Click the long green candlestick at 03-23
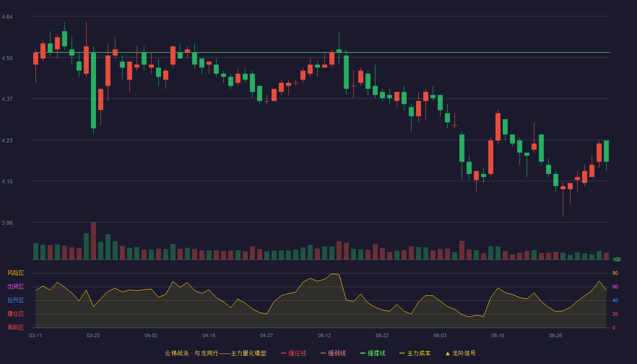 93,90
